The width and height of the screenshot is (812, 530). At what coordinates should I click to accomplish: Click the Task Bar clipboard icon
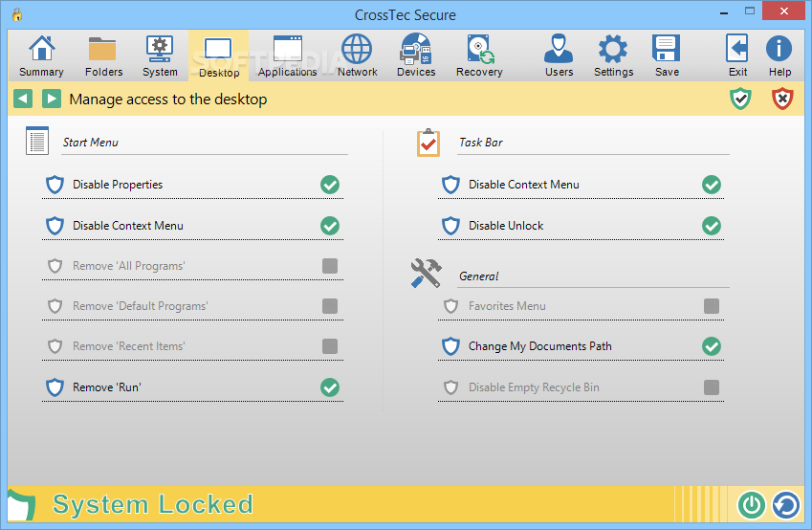pyautogui.click(x=428, y=142)
